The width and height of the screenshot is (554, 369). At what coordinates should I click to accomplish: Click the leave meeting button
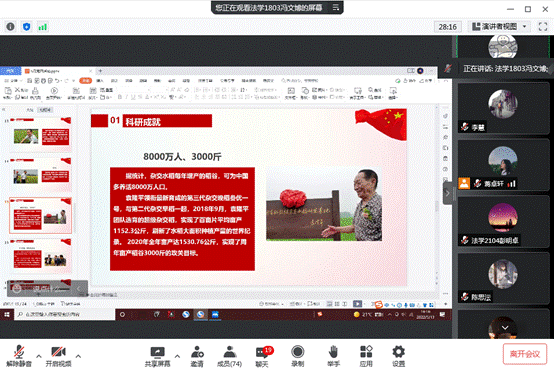click(x=525, y=354)
